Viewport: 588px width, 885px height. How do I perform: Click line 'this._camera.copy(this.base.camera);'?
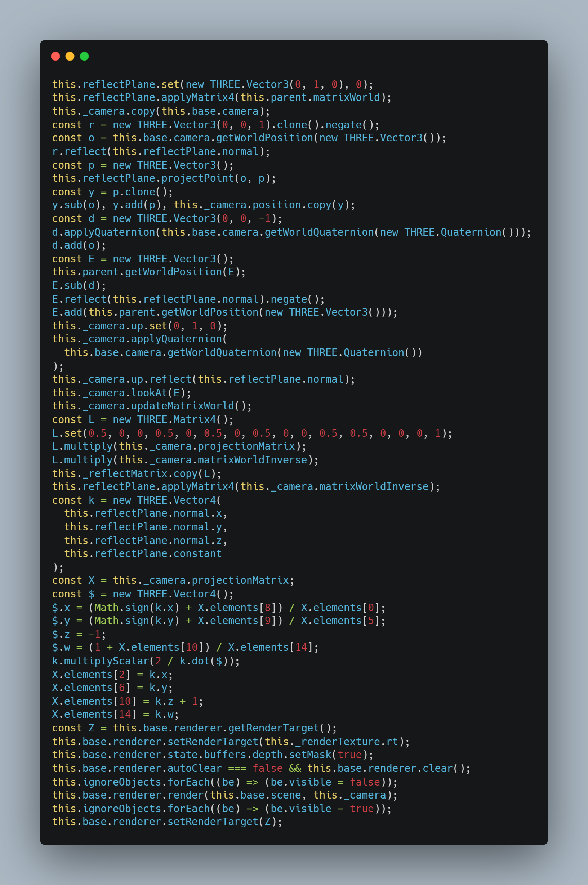point(161,111)
